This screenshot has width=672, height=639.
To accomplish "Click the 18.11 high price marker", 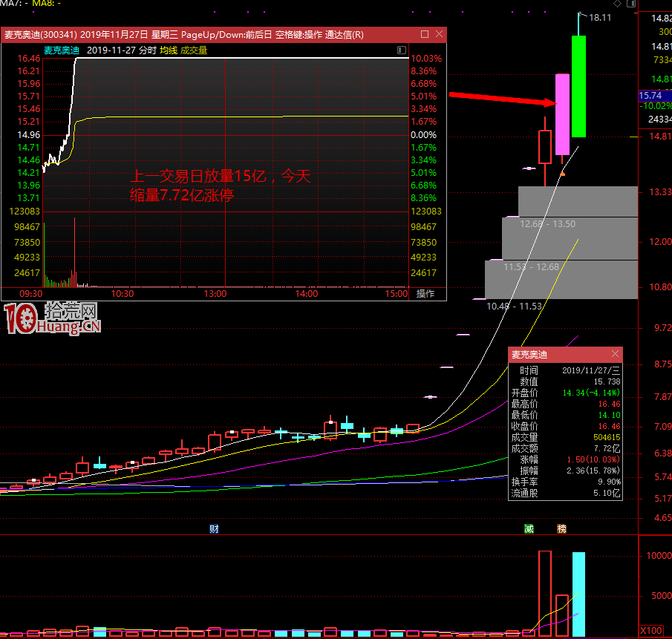I will pyautogui.click(x=599, y=18).
